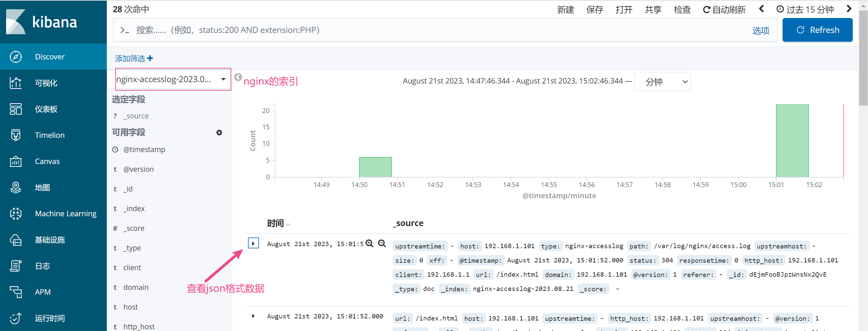Open Discover compass icon
This screenshot has width=868, height=331.
(16, 57)
